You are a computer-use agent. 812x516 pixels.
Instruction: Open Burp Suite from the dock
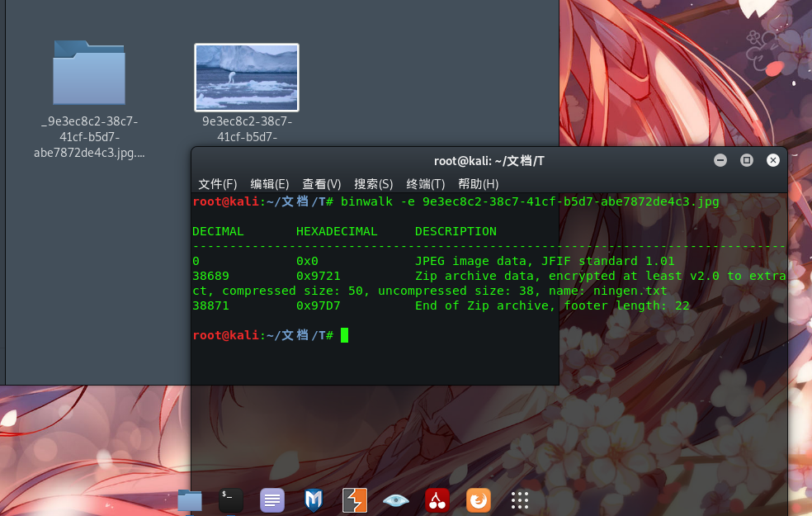(x=355, y=500)
